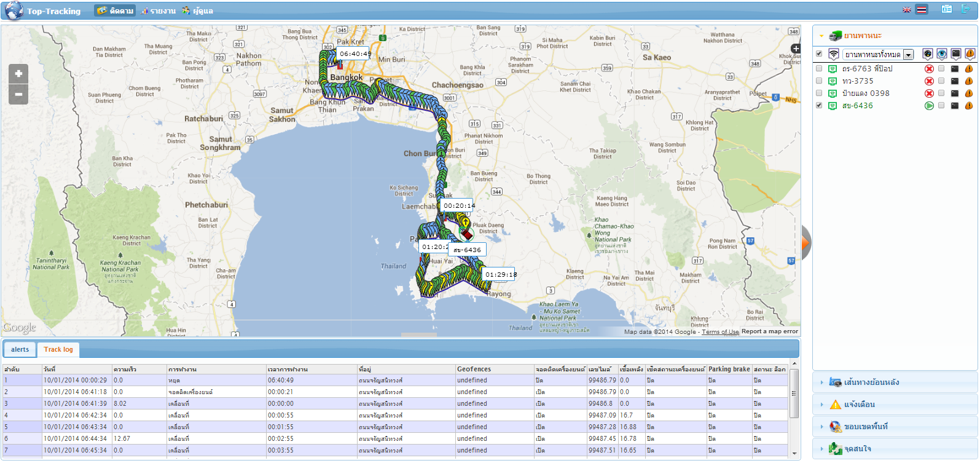The image size is (980, 463).
Task: Switch language with the UK flag icon
Action: (906, 10)
